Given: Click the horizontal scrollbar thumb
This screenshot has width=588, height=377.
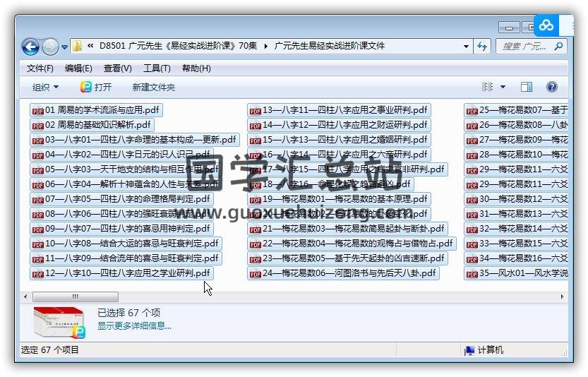Looking at the screenshot, I should (75, 297).
